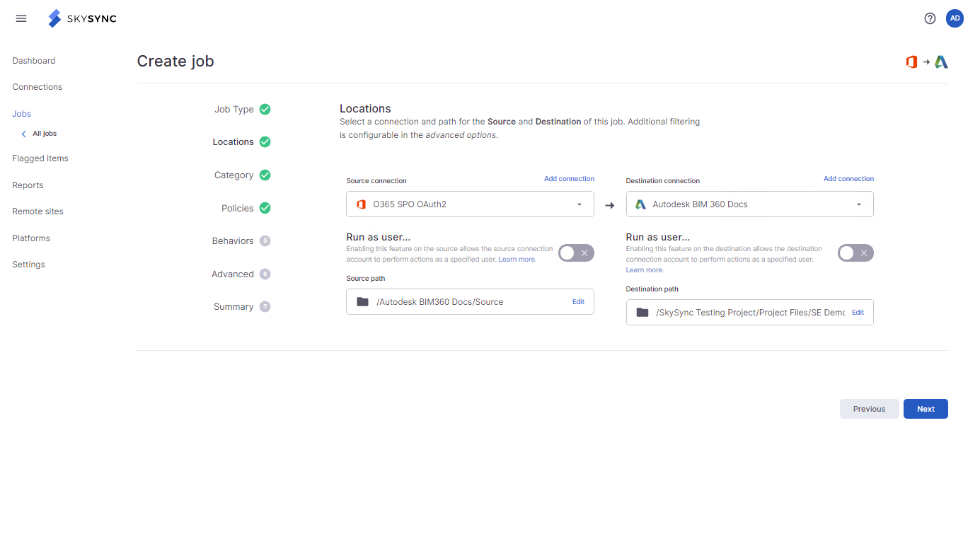
Task: Click the source path folder icon
Action: tap(362, 301)
